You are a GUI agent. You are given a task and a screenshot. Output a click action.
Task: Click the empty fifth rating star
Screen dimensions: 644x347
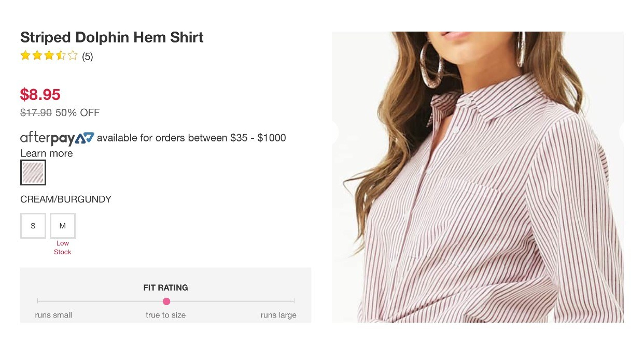tap(73, 55)
